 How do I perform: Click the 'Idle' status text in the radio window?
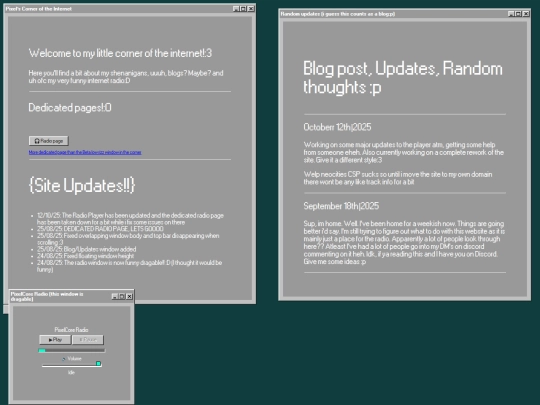point(71,372)
